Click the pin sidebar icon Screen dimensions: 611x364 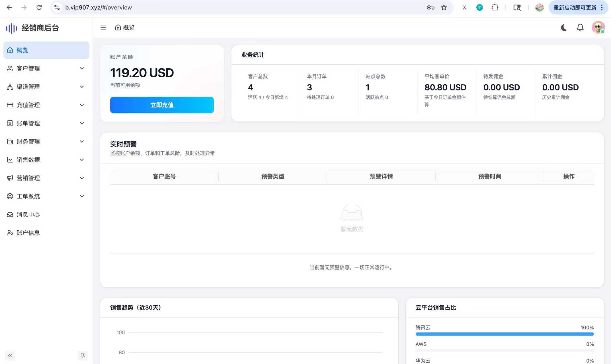[x=83, y=355]
